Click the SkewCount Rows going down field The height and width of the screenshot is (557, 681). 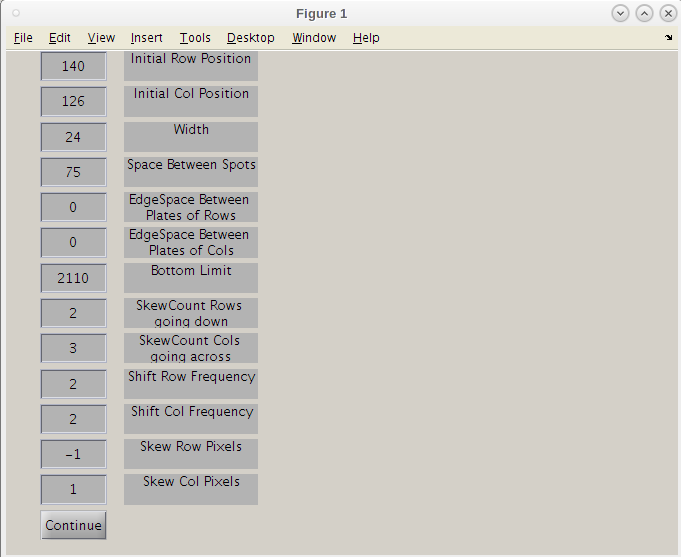tap(73, 313)
